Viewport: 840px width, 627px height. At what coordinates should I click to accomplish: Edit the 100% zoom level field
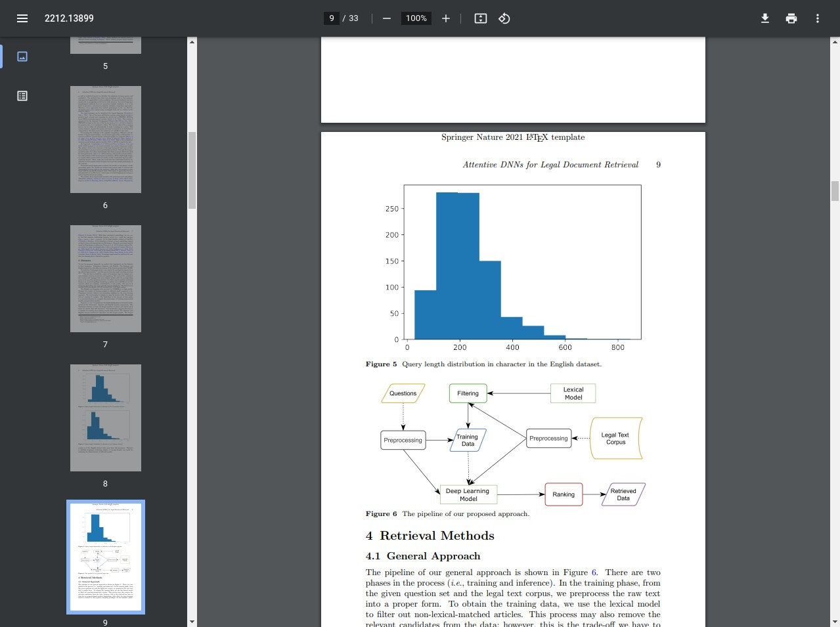[416, 18]
